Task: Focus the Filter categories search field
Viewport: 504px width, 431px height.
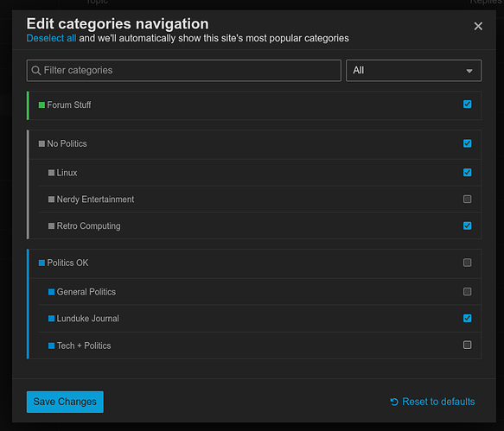Action: point(183,71)
